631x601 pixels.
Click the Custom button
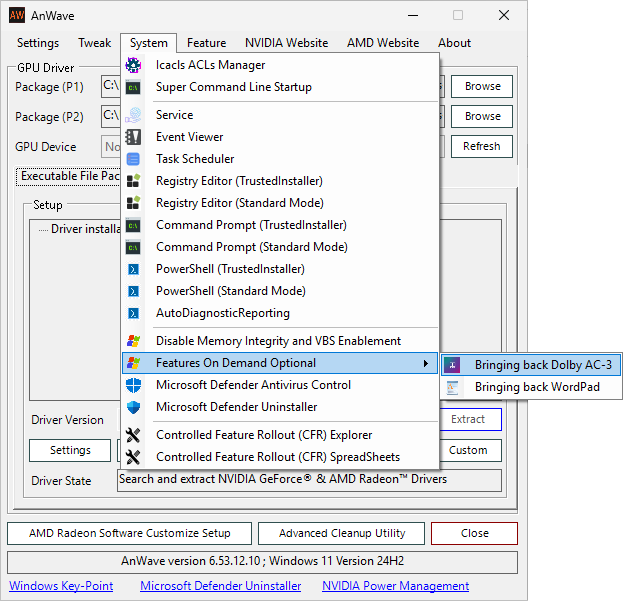tap(470, 450)
